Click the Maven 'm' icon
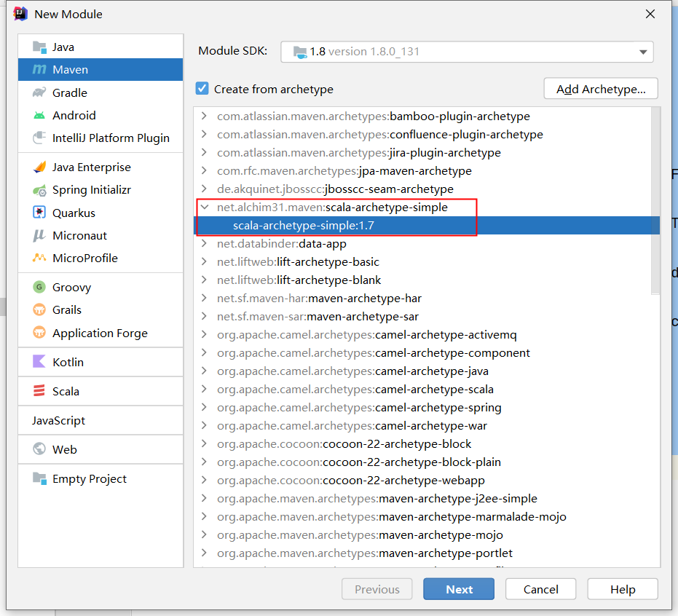 39,70
